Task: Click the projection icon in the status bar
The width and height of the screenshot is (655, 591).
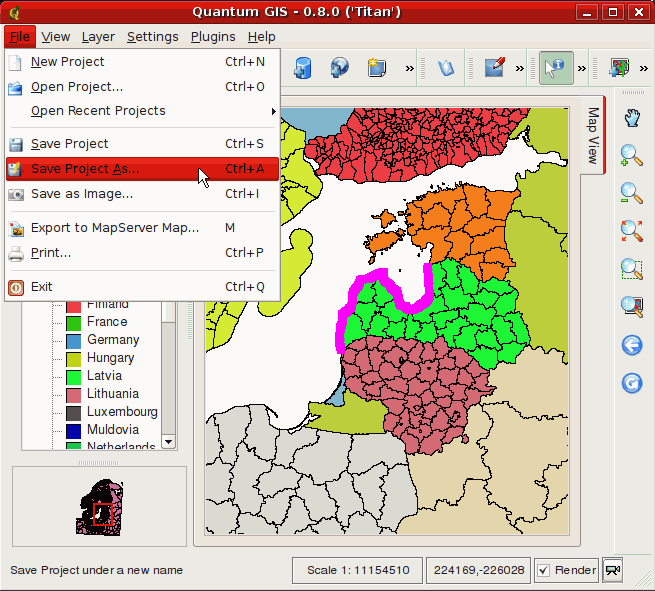Action: (x=613, y=570)
